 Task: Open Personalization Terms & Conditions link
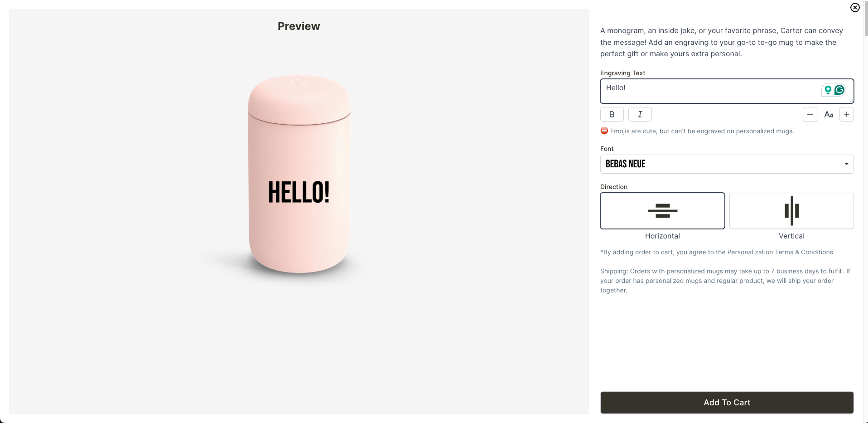[780, 252]
